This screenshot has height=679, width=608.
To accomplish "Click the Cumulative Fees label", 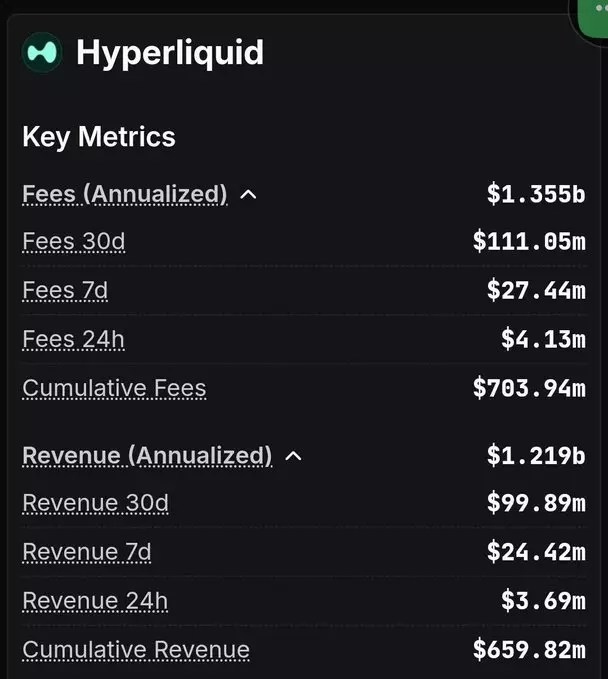I will [x=114, y=388].
